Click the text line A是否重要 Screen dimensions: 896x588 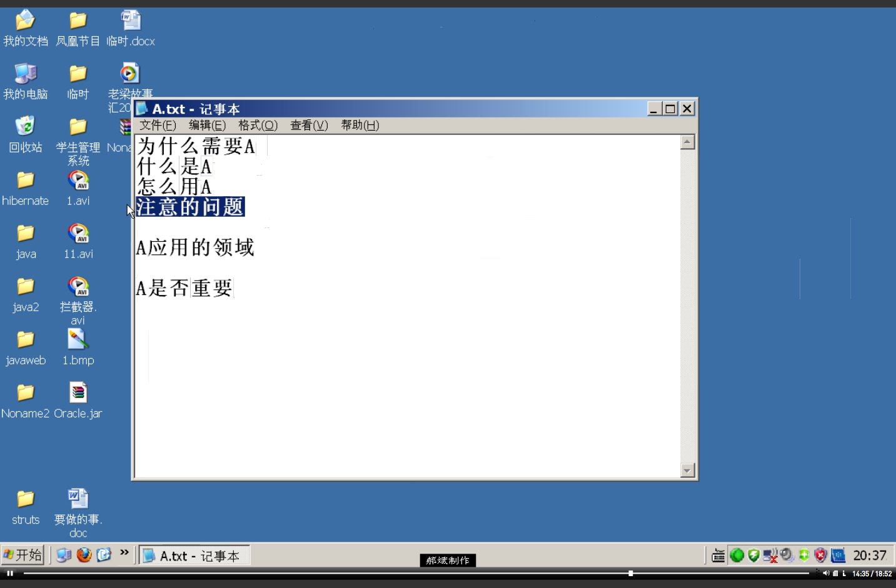click(184, 288)
